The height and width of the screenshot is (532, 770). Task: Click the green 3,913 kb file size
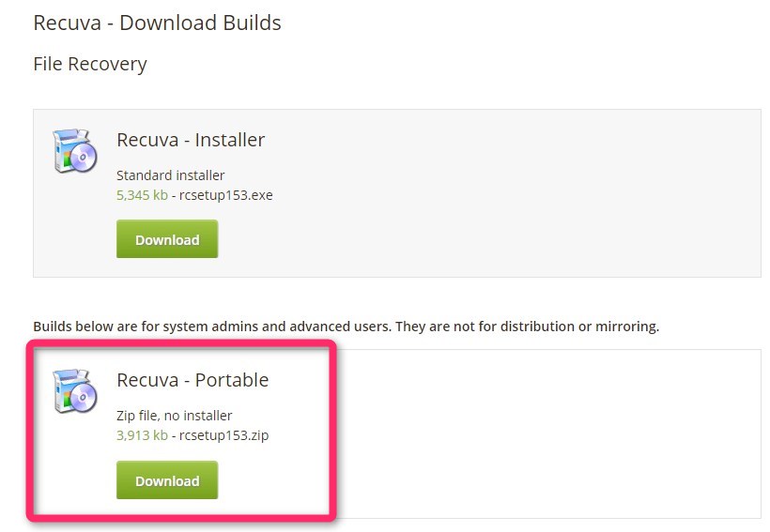point(142,435)
